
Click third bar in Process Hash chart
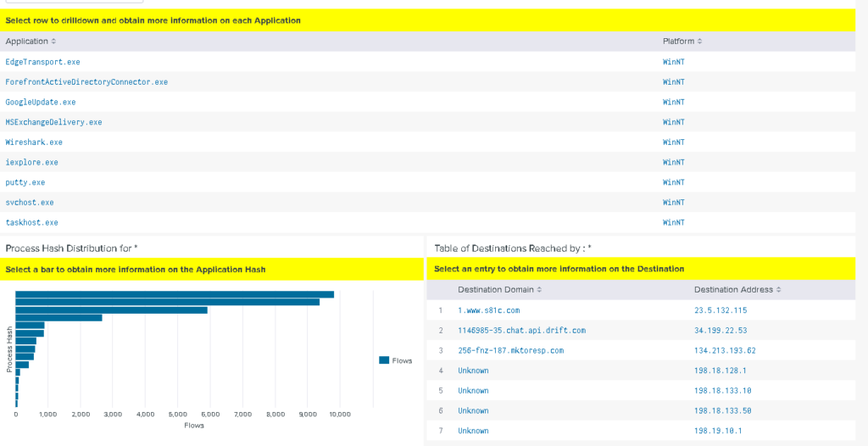pyautogui.click(x=111, y=310)
